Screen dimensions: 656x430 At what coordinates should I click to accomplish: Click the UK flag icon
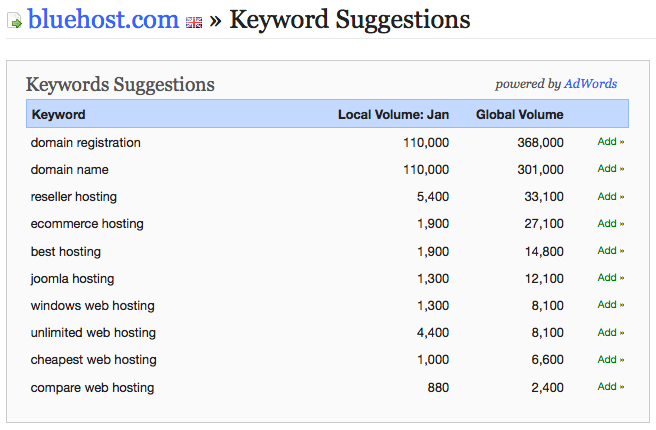click(194, 22)
